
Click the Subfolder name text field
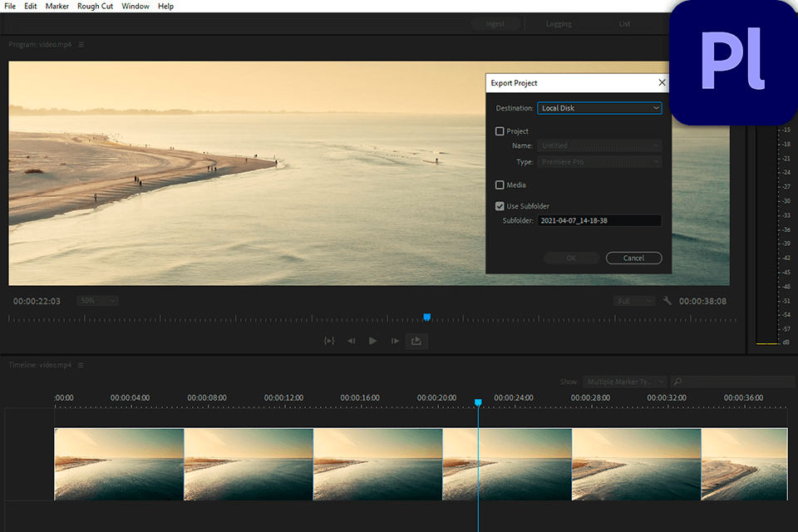coord(598,221)
